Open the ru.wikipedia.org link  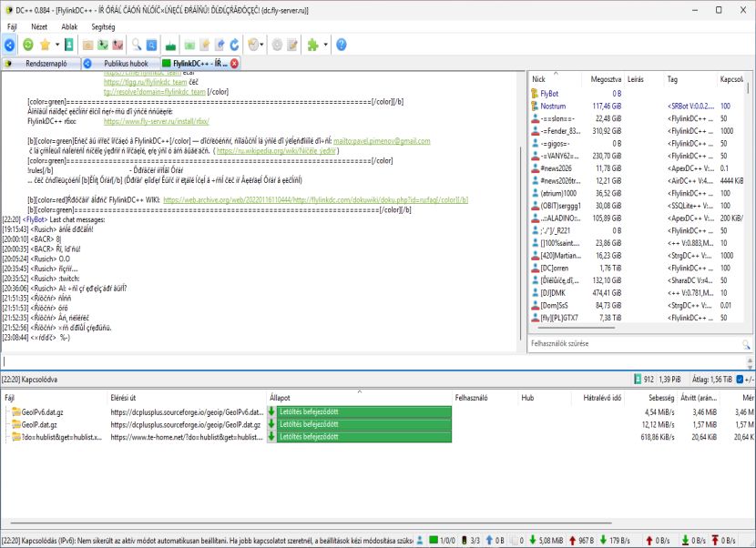[x=276, y=151]
